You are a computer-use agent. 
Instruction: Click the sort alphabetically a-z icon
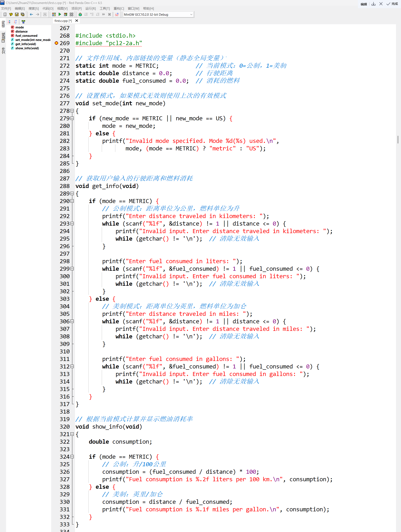pyautogui.click(x=15, y=21)
